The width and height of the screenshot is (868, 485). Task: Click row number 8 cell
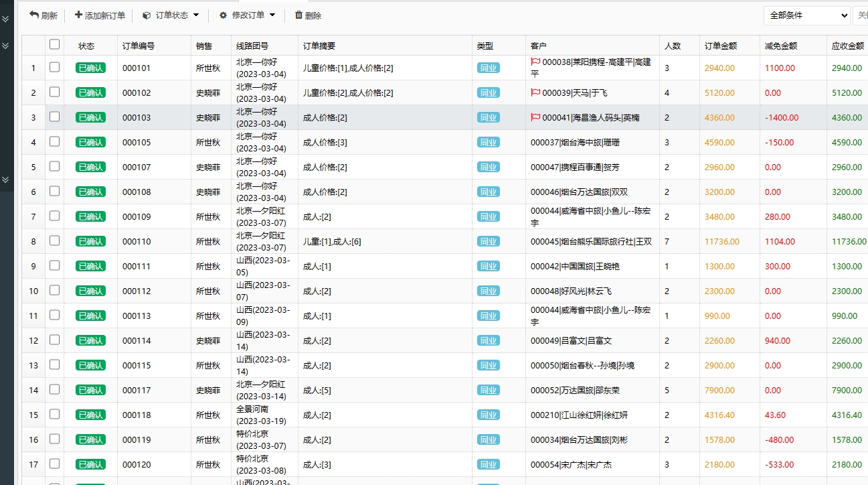coord(33,241)
